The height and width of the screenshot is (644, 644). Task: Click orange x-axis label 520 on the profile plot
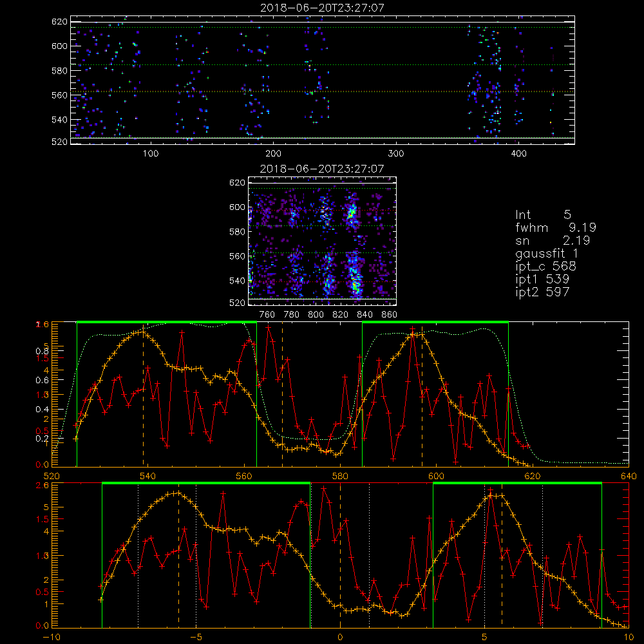(x=52, y=477)
